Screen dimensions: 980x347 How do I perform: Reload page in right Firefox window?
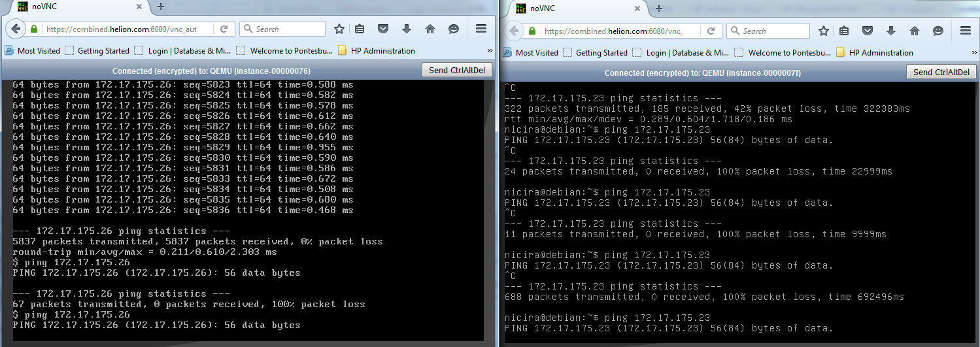click(x=711, y=31)
